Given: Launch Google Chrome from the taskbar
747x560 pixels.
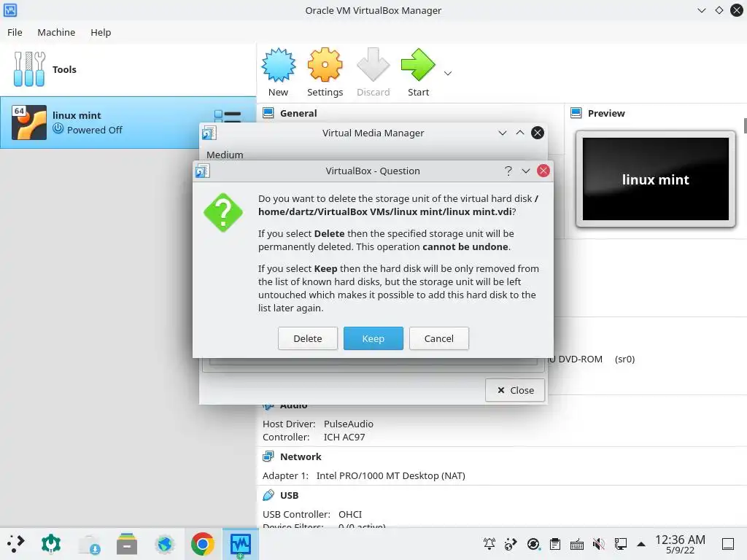Looking at the screenshot, I should [203, 544].
